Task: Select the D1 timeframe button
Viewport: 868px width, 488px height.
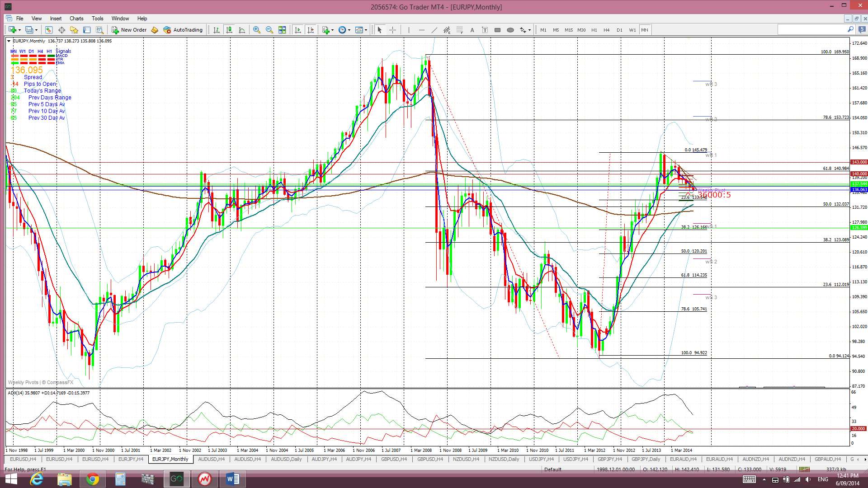Action: tap(619, 30)
